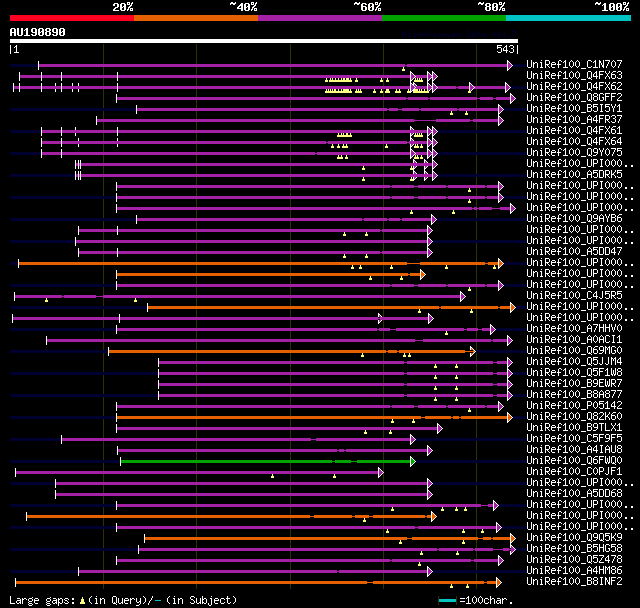Click the UniRef100_P05142 label

tap(574, 406)
